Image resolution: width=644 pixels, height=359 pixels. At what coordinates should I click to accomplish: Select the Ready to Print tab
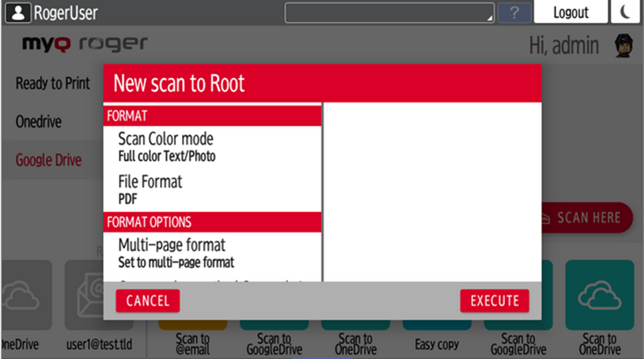pyautogui.click(x=52, y=83)
